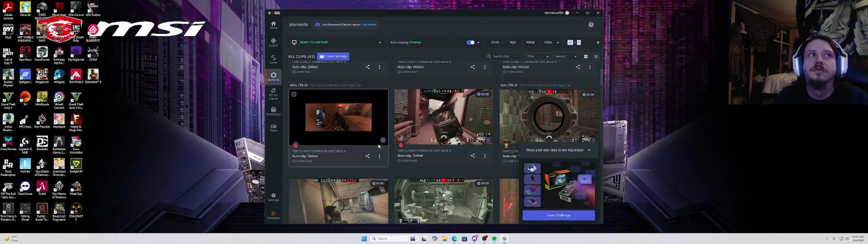Open more options for 'A day ago' Defeat clip

click(x=379, y=67)
